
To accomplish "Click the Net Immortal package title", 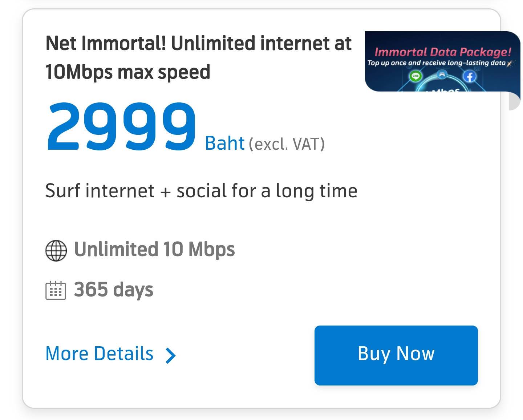I will [x=198, y=57].
